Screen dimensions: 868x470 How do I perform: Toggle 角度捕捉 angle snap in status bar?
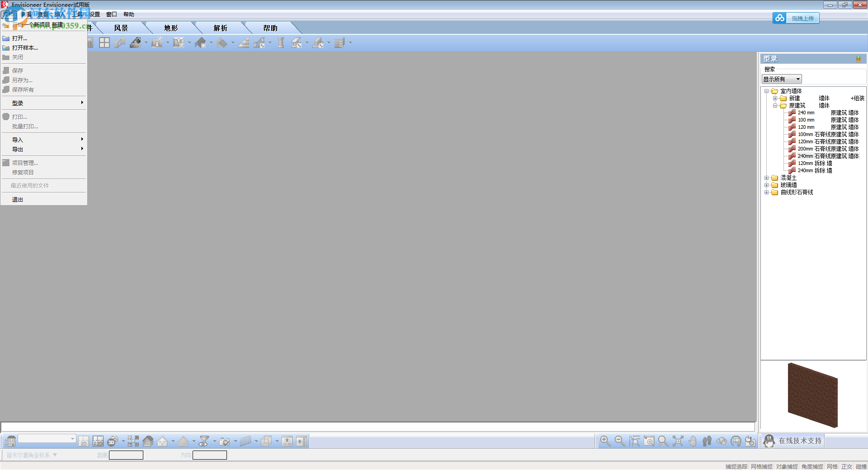(x=812, y=466)
